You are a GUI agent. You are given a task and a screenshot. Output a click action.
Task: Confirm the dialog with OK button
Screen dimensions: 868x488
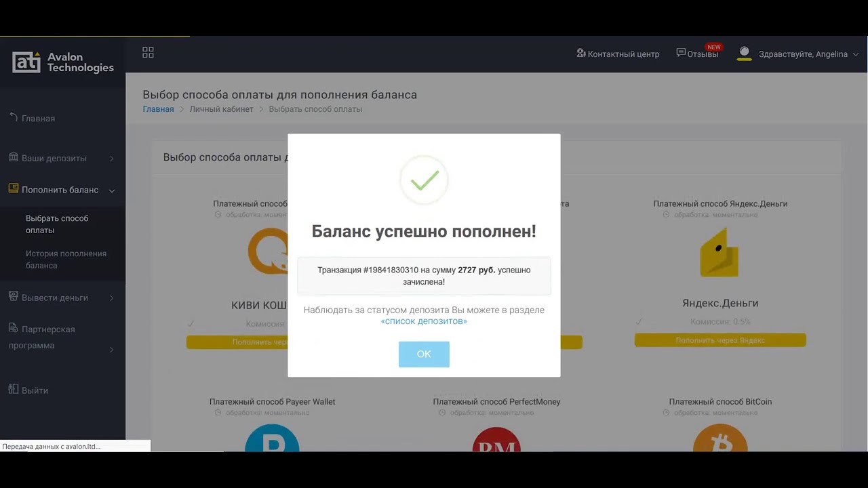click(424, 354)
